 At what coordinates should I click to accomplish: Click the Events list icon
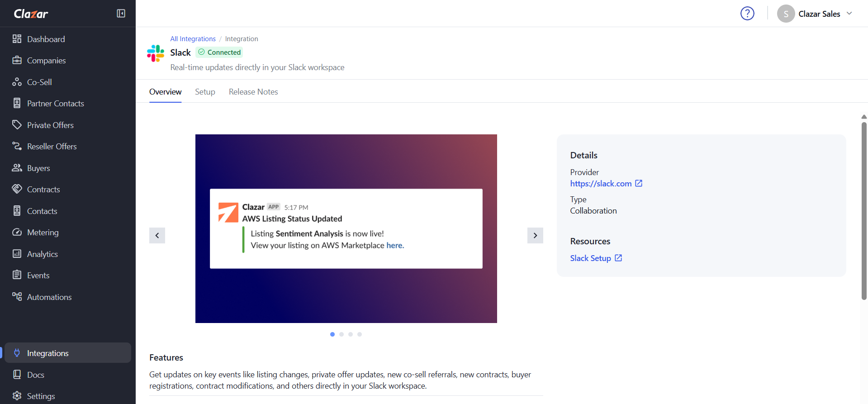17,275
